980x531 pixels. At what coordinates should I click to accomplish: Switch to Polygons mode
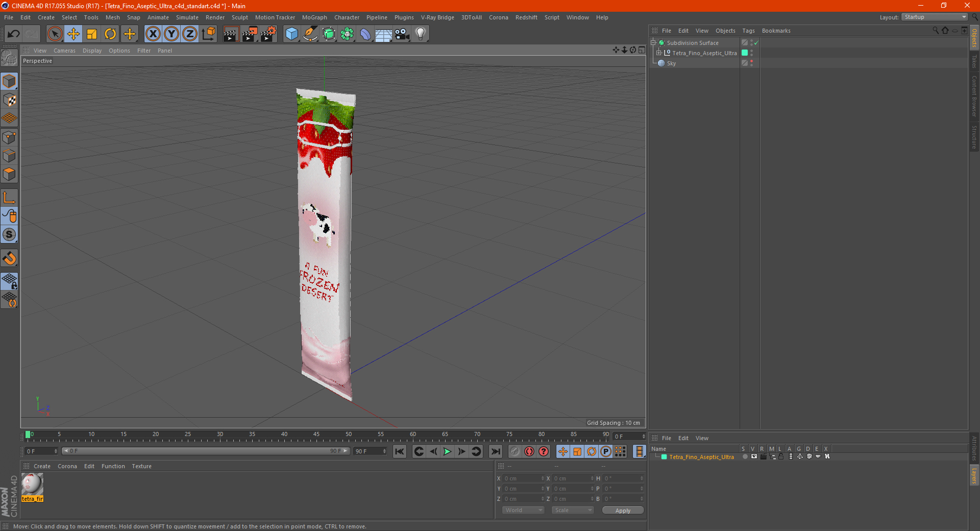(x=9, y=174)
